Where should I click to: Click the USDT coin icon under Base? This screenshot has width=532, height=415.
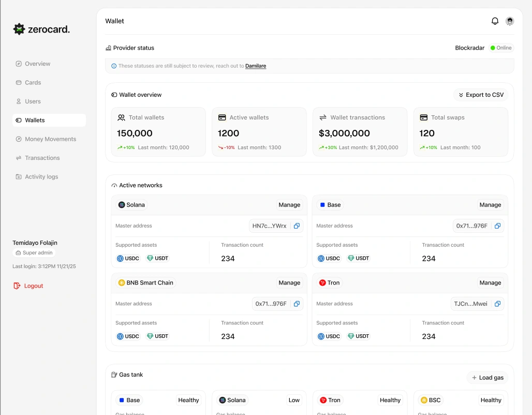tap(351, 259)
